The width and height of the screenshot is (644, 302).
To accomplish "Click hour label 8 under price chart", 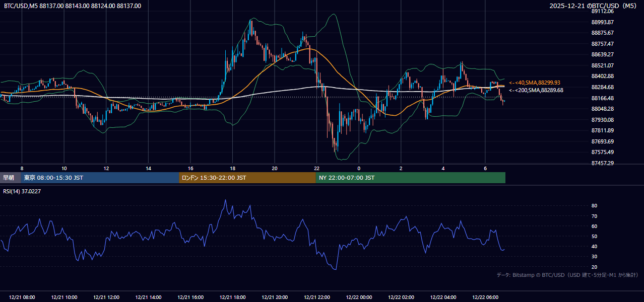I will (x=22, y=168).
